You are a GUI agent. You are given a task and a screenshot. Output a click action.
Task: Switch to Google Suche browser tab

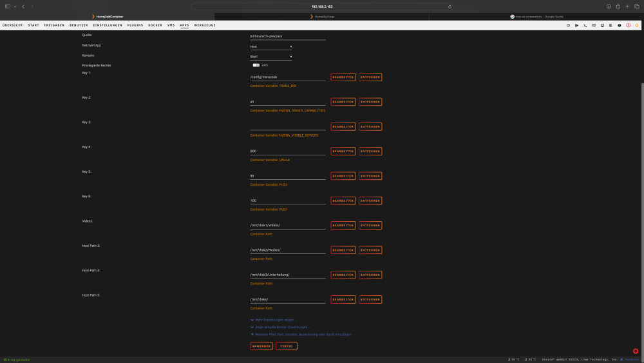click(x=536, y=17)
